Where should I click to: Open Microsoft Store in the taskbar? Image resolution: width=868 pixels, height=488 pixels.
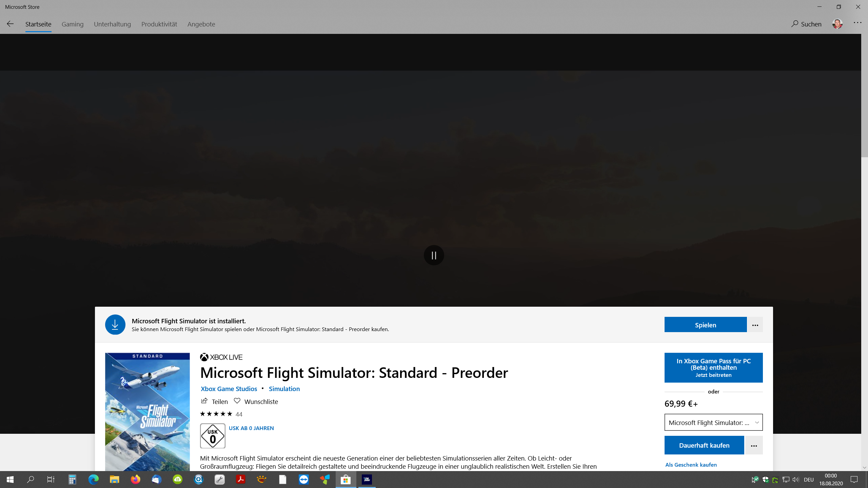pos(346,480)
